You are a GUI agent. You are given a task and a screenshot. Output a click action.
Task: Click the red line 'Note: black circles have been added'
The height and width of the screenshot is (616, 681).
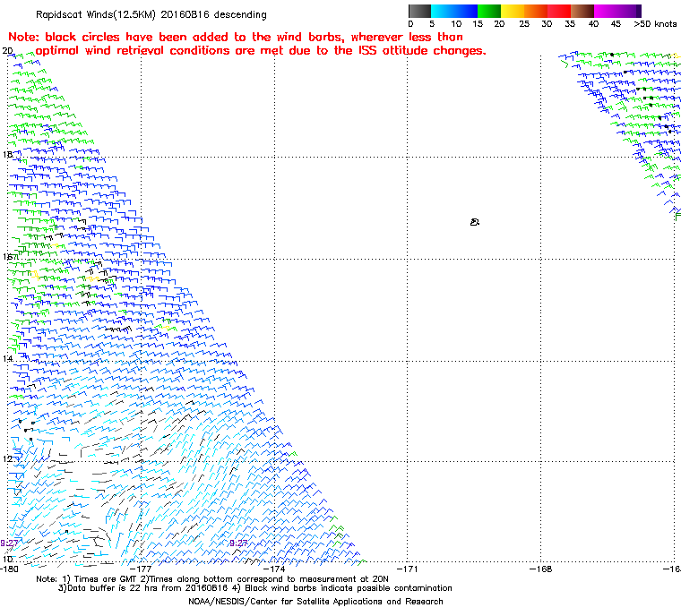pyautogui.click(x=236, y=37)
